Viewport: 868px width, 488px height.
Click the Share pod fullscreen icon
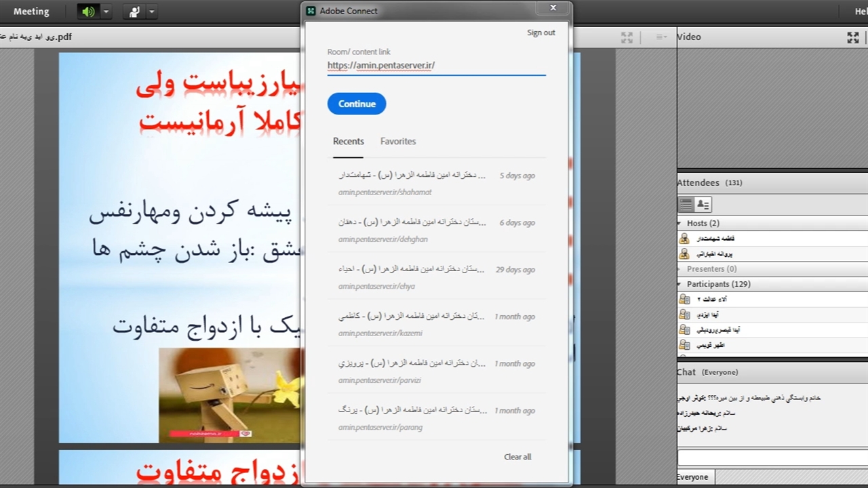click(x=627, y=37)
